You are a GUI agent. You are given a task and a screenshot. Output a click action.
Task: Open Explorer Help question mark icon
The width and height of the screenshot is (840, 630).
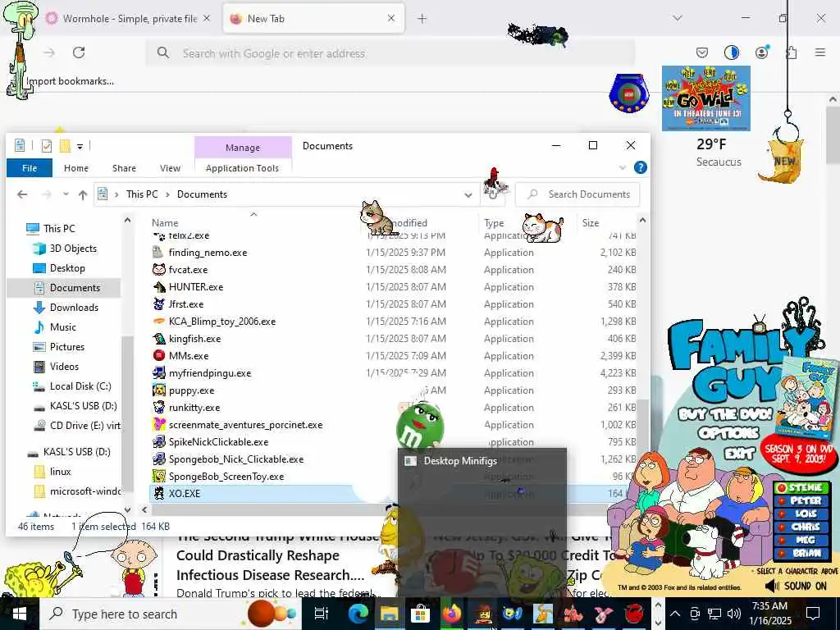[x=640, y=167]
